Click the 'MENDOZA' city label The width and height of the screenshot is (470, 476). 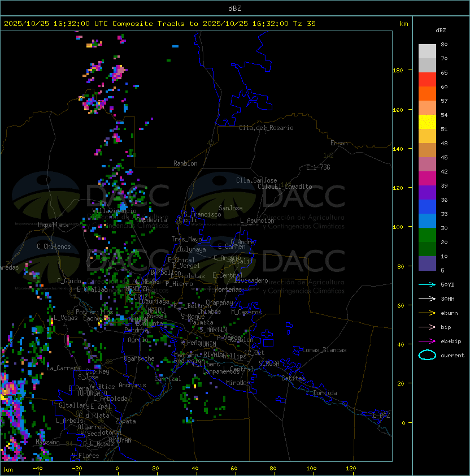click(x=137, y=288)
